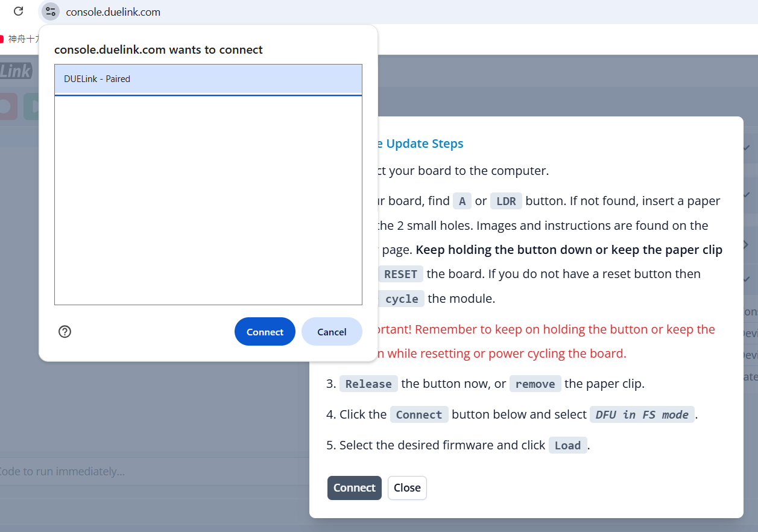The width and height of the screenshot is (758, 532).
Task: Cancel the browser device connection prompt
Action: [332, 332]
